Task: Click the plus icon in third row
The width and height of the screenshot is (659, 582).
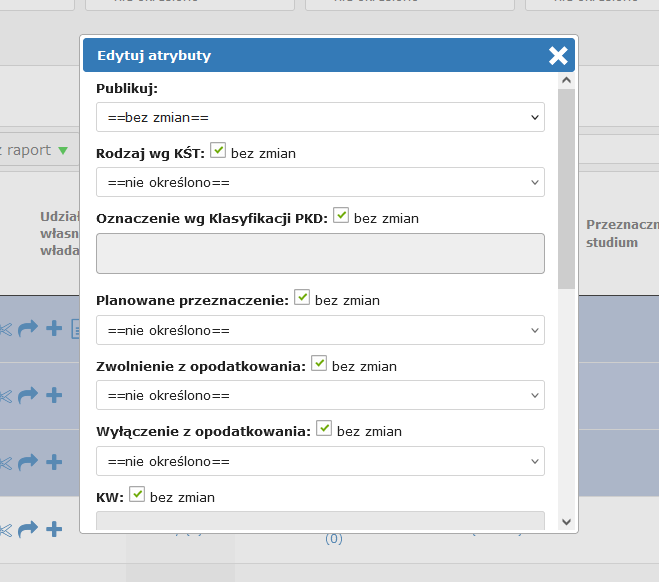Action: [54, 461]
